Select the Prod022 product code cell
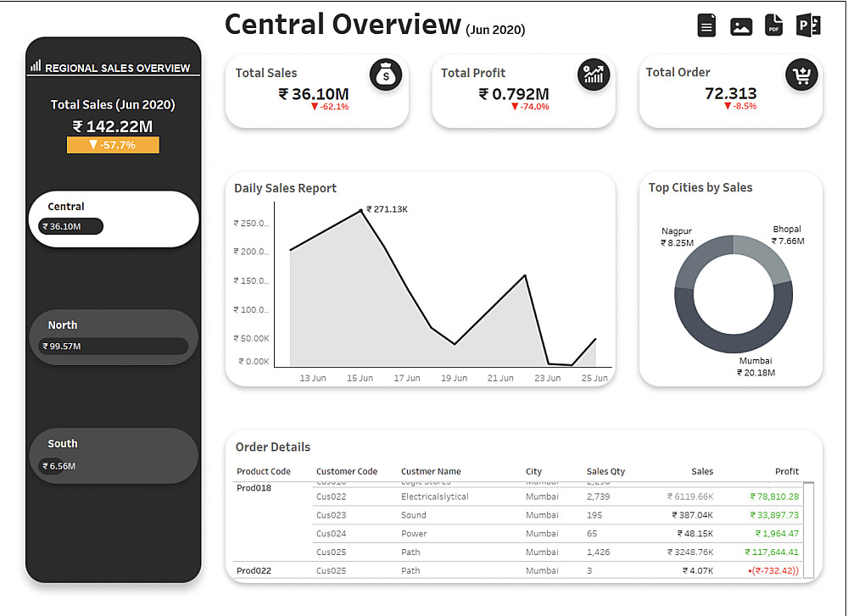Image resolution: width=848 pixels, height=616 pixels. (x=254, y=570)
